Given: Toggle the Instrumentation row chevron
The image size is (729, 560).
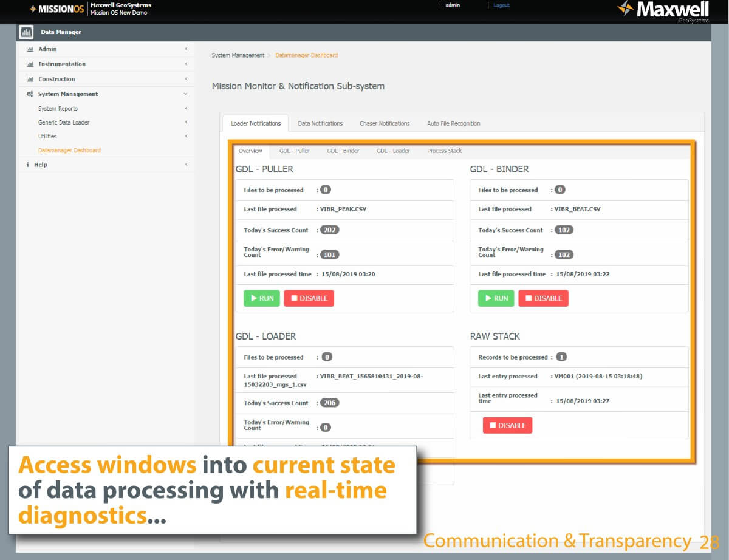Looking at the screenshot, I should point(186,64).
